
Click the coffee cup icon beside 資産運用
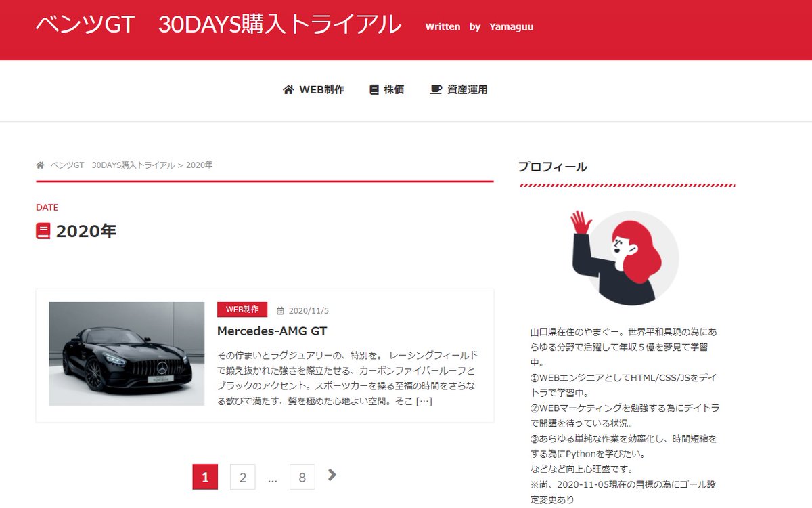436,89
